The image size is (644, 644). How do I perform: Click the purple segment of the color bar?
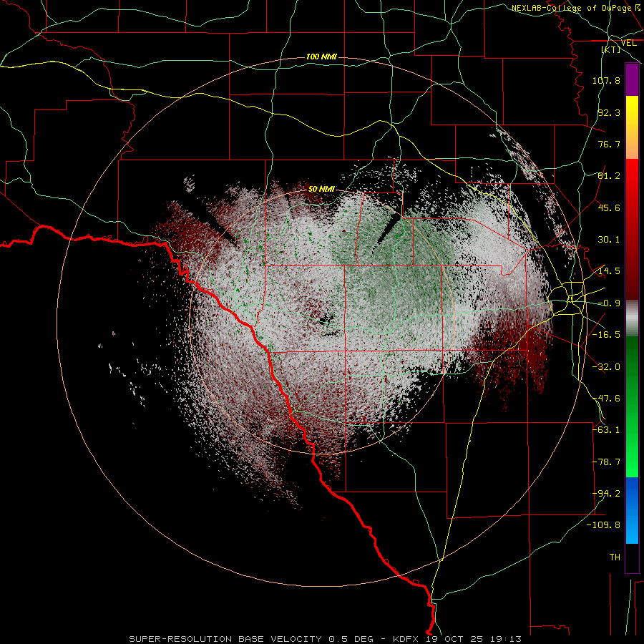tap(632, 79)
